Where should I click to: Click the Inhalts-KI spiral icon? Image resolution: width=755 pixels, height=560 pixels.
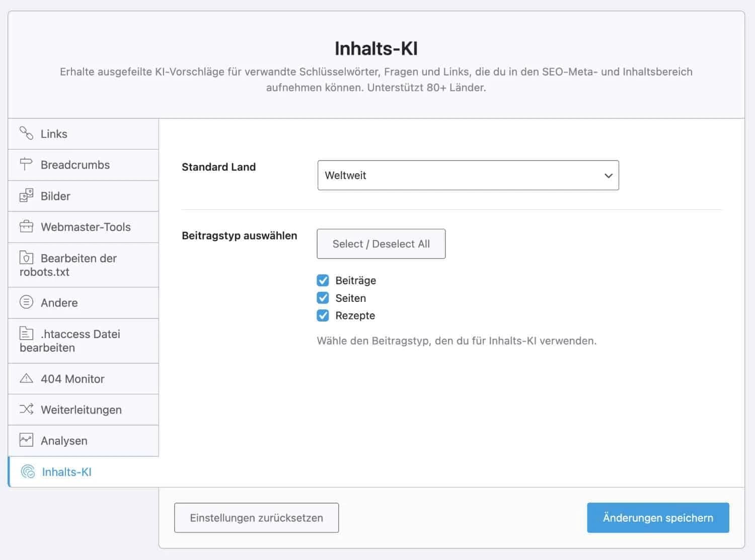[x=28, y=471]
